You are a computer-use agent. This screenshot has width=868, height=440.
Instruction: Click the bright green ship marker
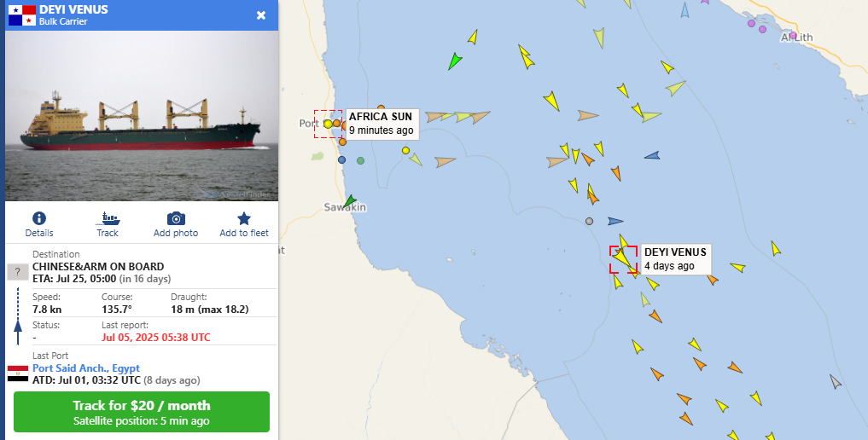(454, 61)
